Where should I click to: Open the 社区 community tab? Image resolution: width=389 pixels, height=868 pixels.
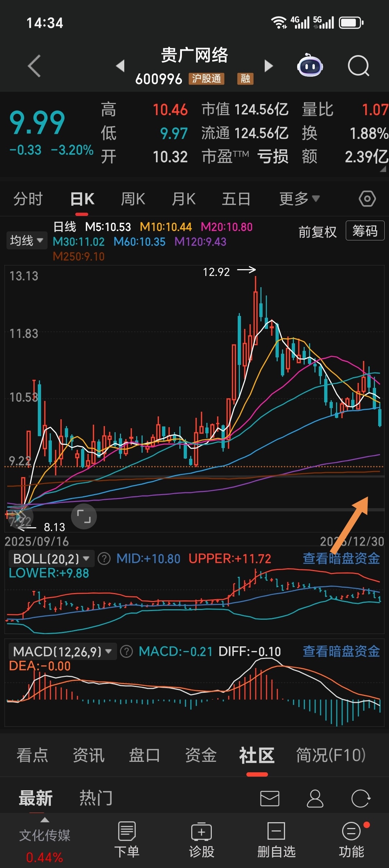click(x=257, y=755)
